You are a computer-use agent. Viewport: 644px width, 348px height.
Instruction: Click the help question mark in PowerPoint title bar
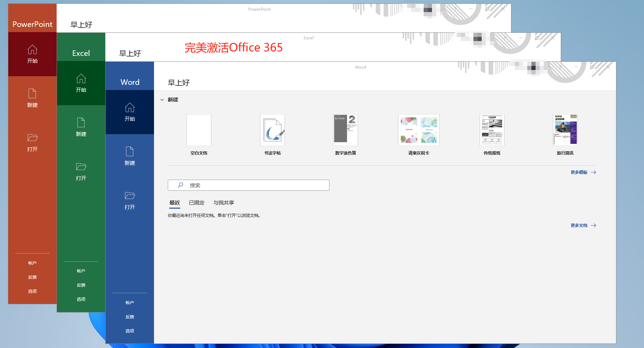pos(455,9)
